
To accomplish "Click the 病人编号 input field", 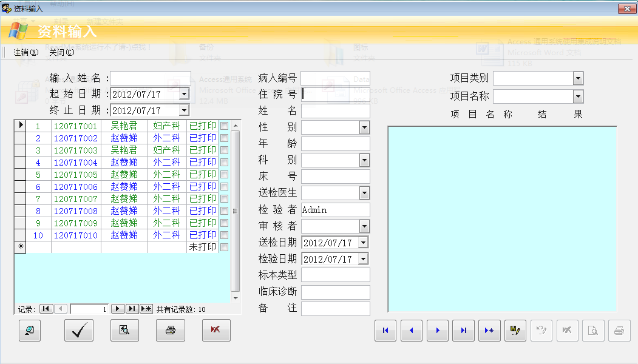I will (336, 78).
